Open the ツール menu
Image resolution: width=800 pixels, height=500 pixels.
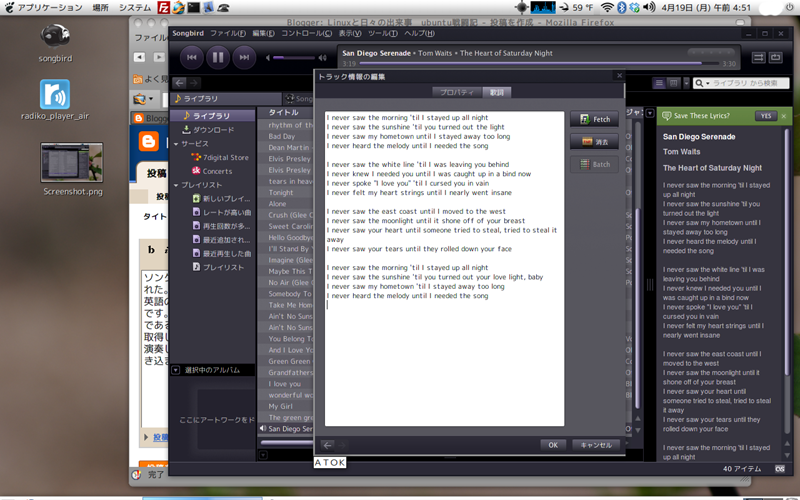[383, 33]
